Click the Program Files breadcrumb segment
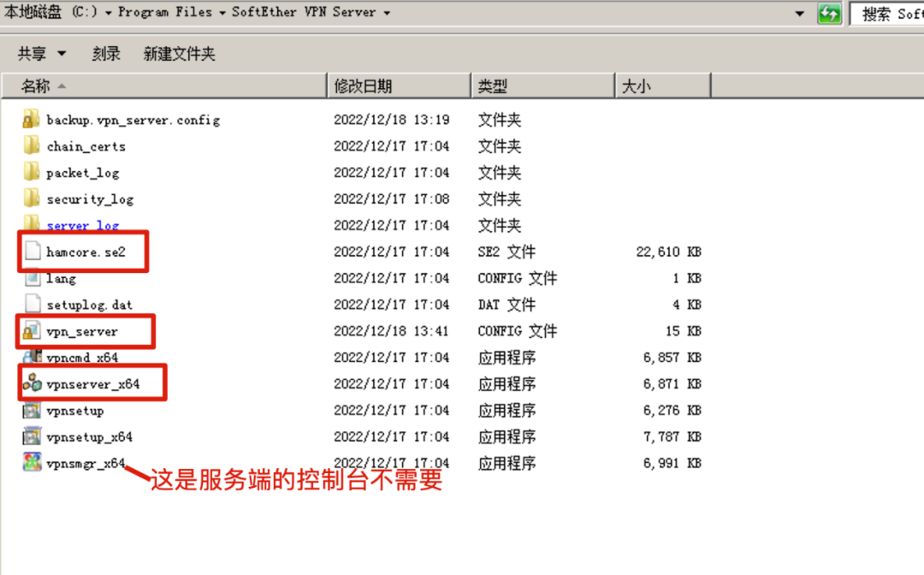Image resolution: width=924 pixels, height=575 pixels. (x=164, y=12)
